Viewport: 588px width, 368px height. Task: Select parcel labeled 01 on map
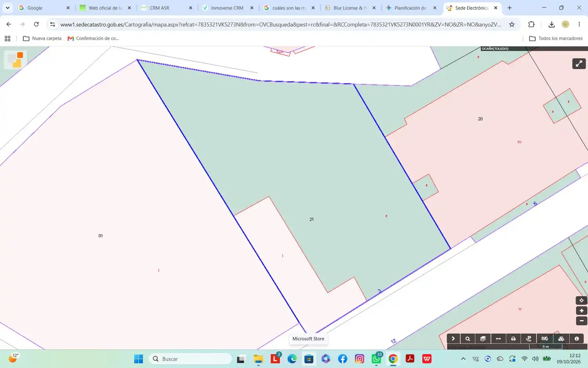tap(101, 236)
